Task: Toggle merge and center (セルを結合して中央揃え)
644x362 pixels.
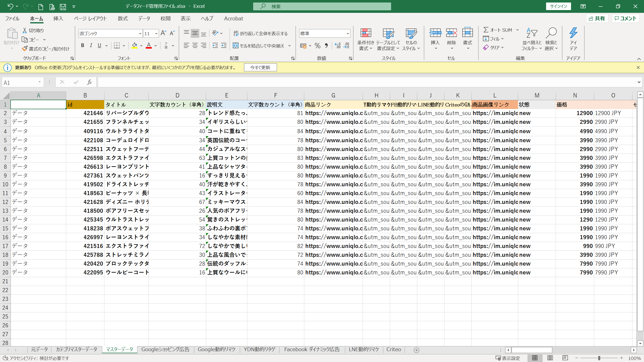Action: (258, 46)
